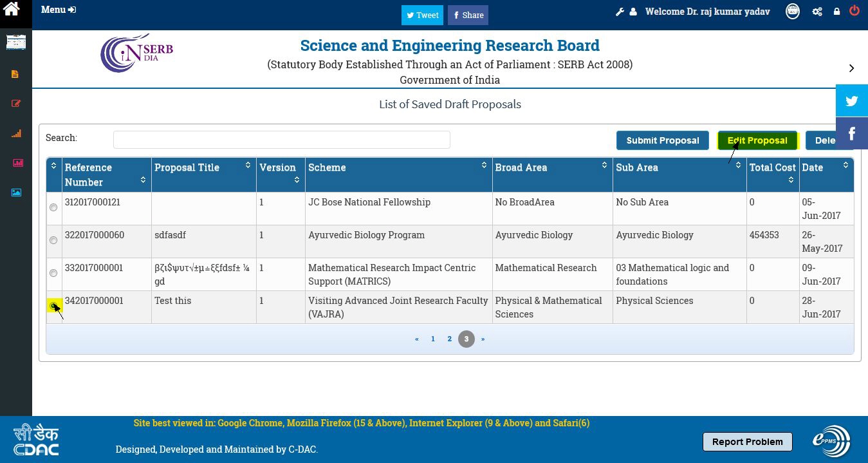Click into the Search text field

(x=281, y=140)
